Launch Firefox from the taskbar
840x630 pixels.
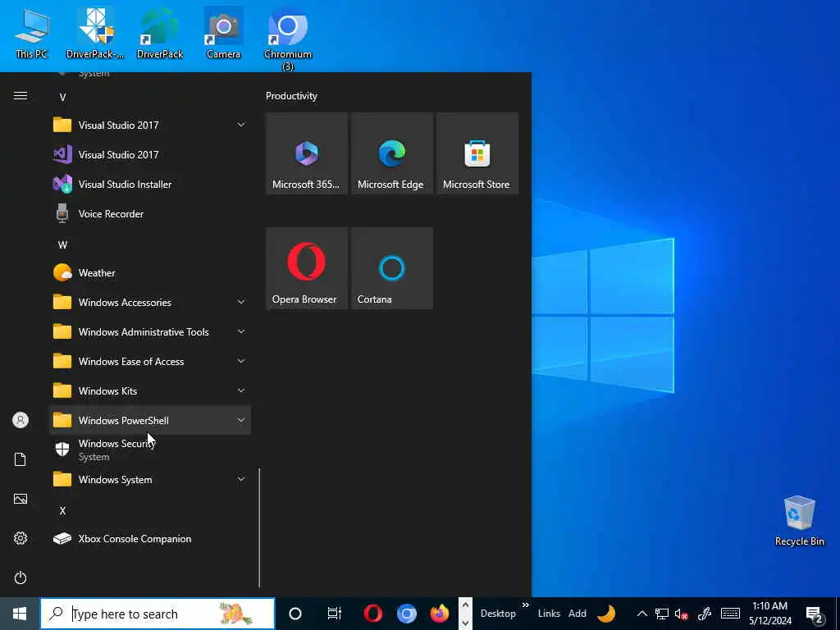tap(440, 614)
